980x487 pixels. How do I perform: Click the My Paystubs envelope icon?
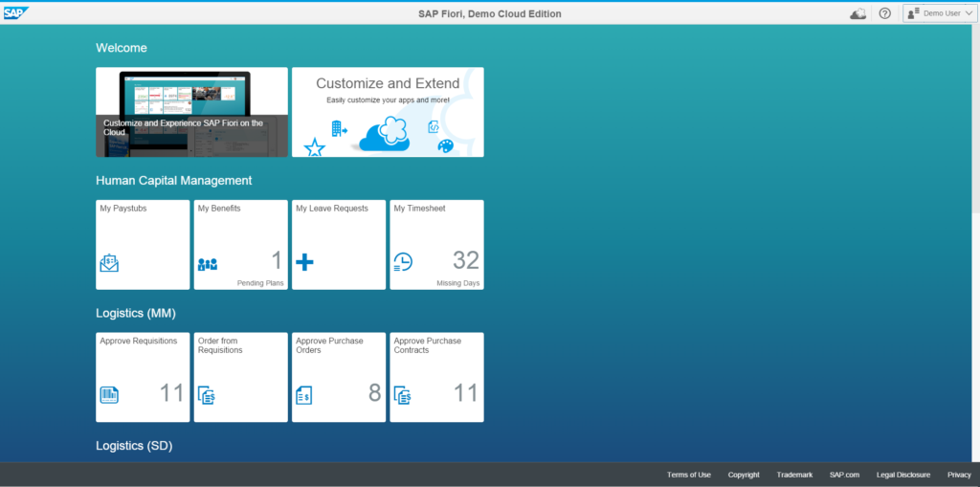[x=109, y=263]
